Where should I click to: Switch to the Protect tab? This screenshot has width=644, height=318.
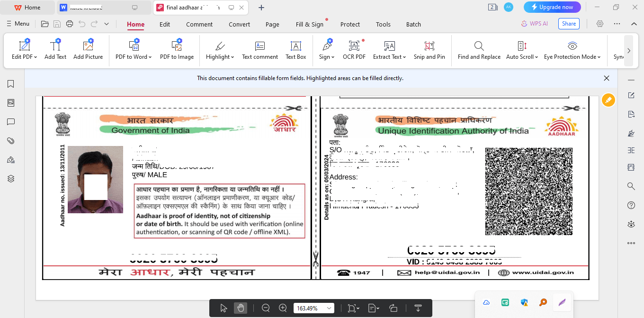pos(350,24)
